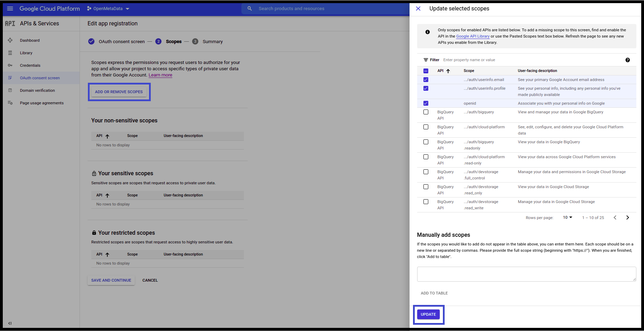Image resolution: width=644 pixels, height=331 pixels.
Task: Close the Update selected scopes panel
Action: click(418, 9)
